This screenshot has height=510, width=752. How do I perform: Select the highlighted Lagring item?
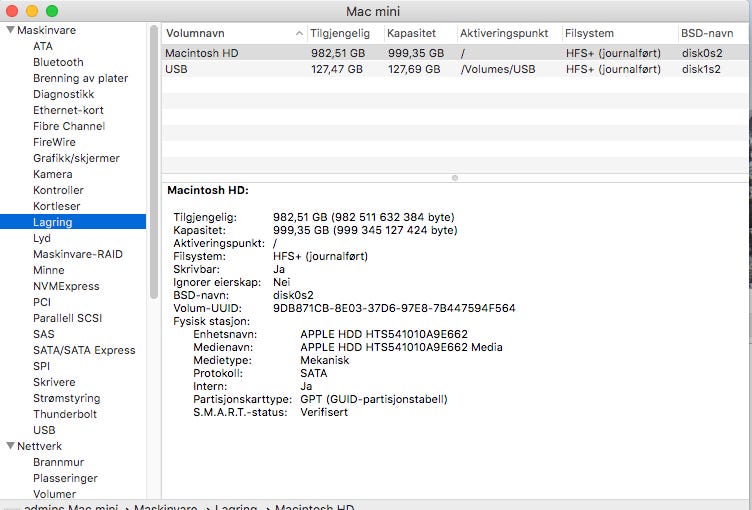(x=73, y=222)
